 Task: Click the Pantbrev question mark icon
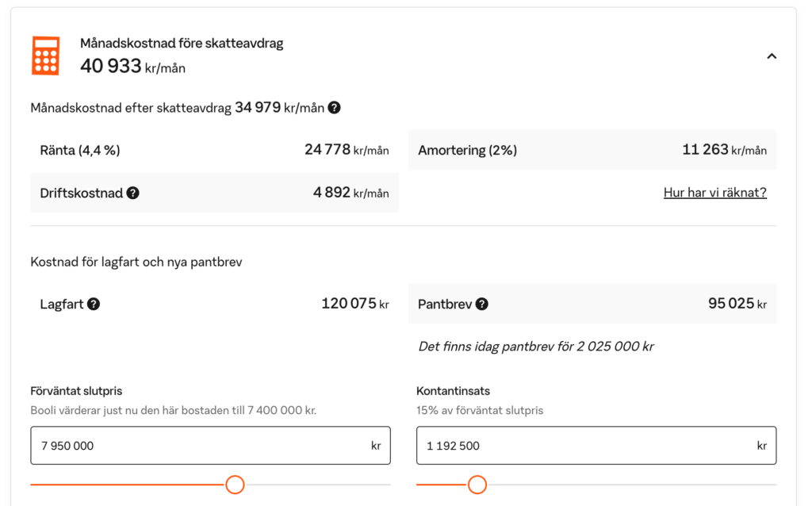(481, 304)
